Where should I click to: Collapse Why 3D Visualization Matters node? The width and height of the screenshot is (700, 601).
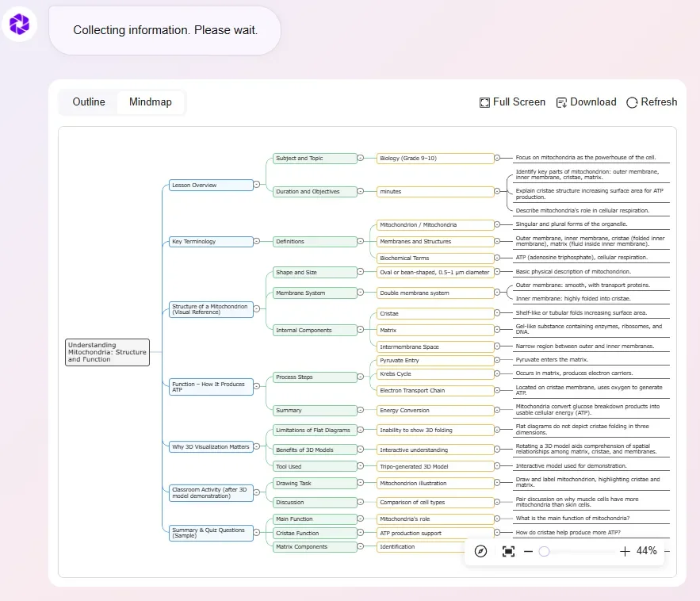tap(257, 446)
